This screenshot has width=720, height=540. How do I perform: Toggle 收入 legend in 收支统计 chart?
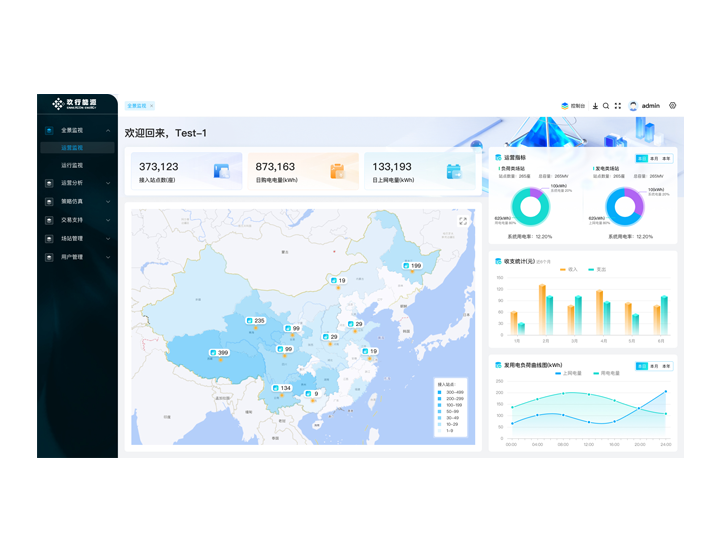click(x=568, y=269)
